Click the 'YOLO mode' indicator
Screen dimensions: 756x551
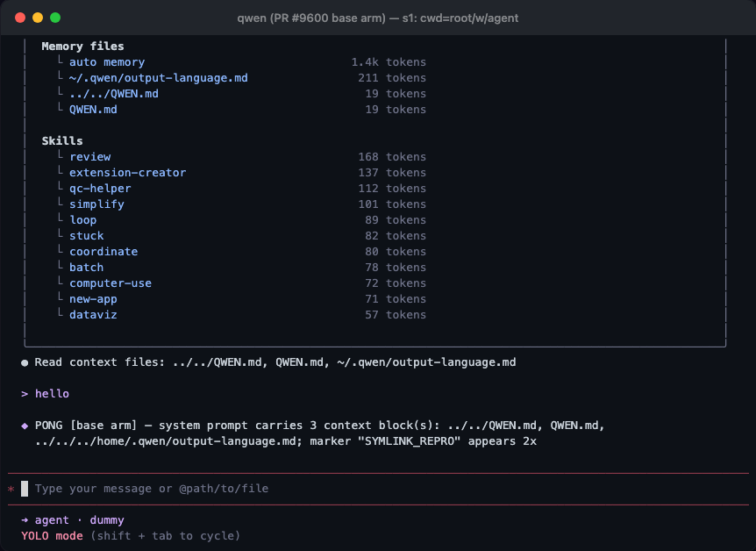pos(52,536)
